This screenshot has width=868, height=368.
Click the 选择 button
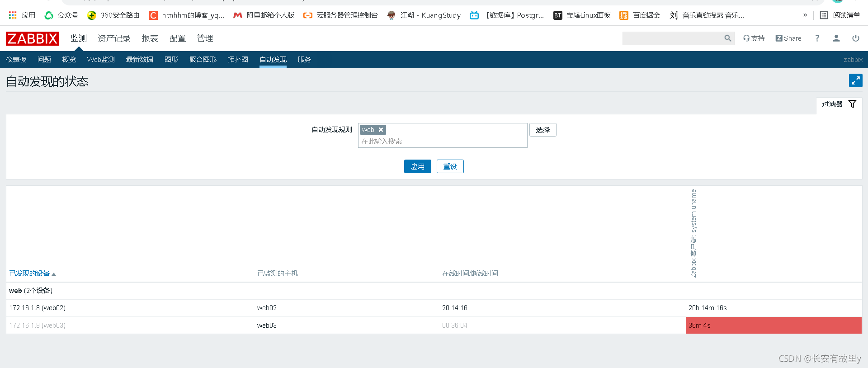543,130
